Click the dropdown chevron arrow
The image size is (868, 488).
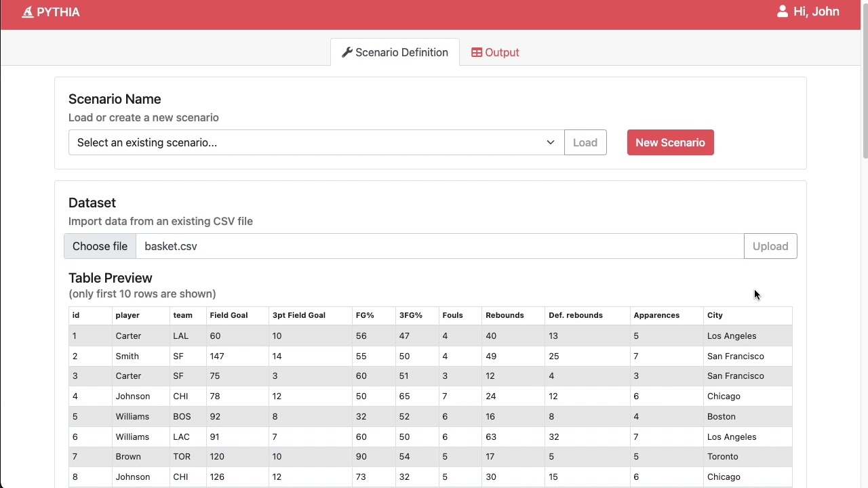[551, 142]
